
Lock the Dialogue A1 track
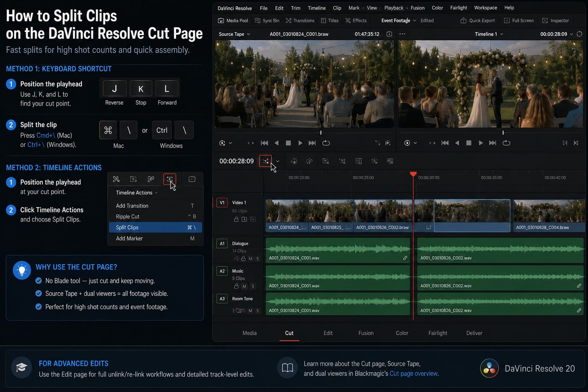point(243,259)
